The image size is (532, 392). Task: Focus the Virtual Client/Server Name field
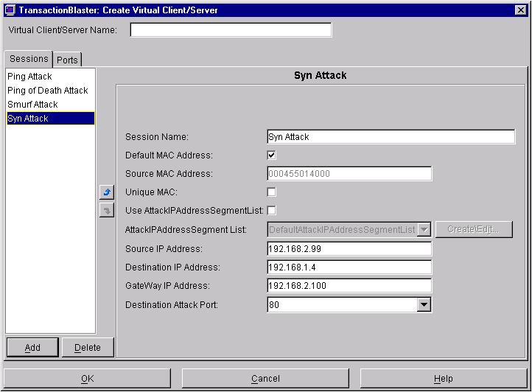[x=231, y=30]
